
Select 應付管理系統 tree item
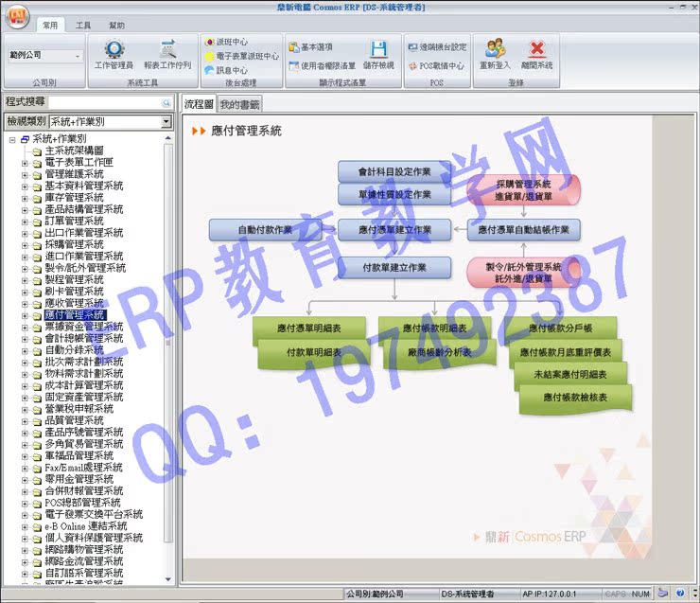pyautogui.click(x=75, y=315)
